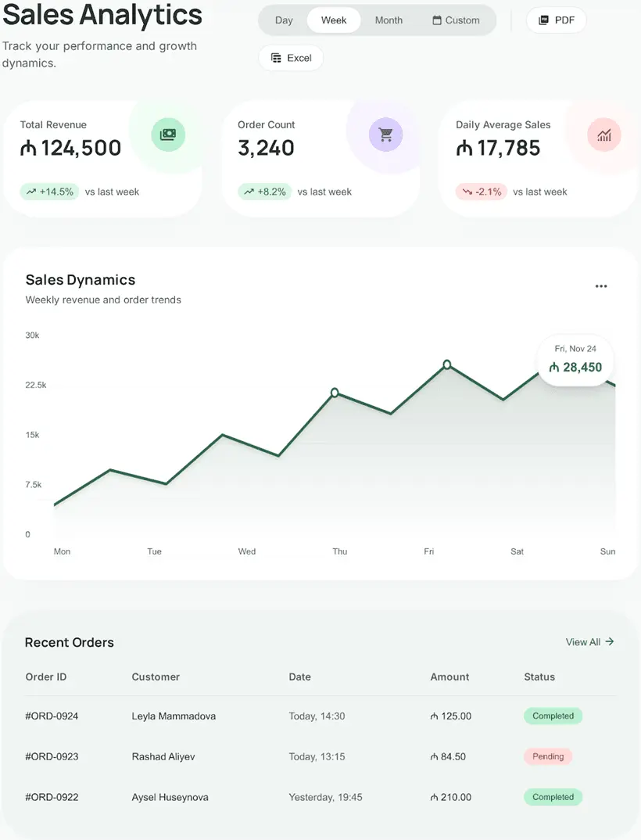Select the Week tab

tap(334, 20)
